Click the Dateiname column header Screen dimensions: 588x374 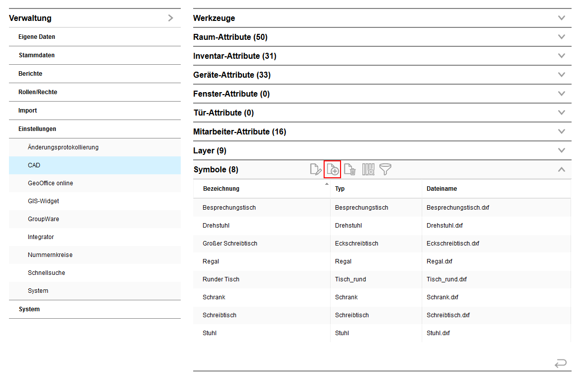click(x=442, y=189)
